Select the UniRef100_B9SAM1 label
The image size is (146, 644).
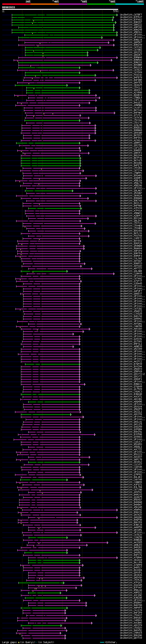(x=131, y=175)
